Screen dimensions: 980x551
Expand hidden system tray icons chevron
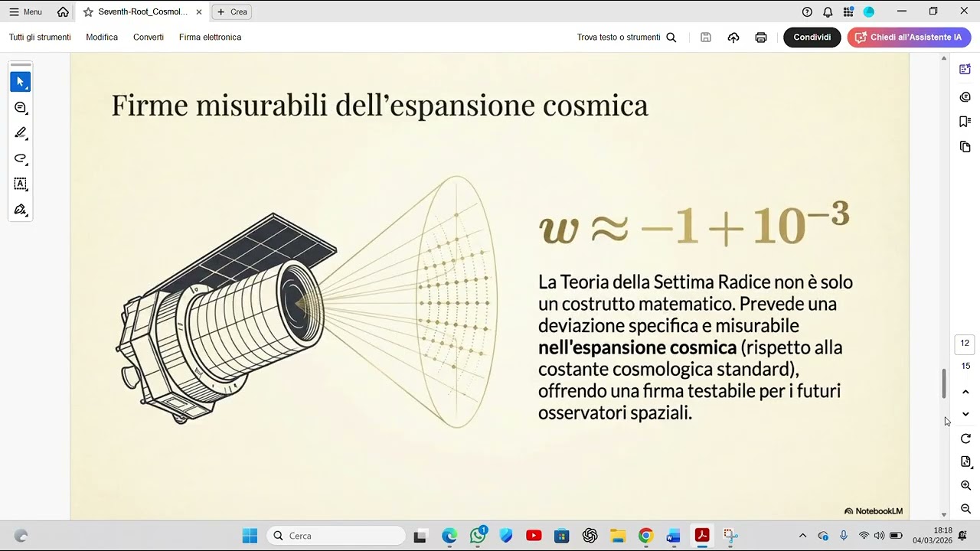coord(802,536)
